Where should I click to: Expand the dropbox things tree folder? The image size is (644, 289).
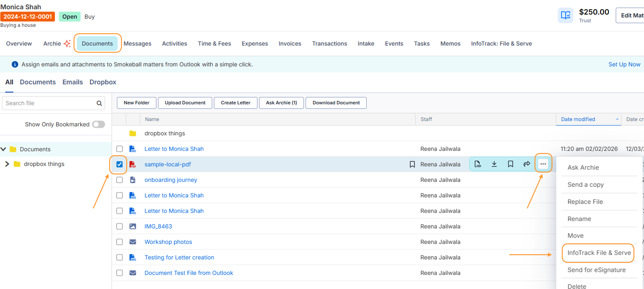7,164
